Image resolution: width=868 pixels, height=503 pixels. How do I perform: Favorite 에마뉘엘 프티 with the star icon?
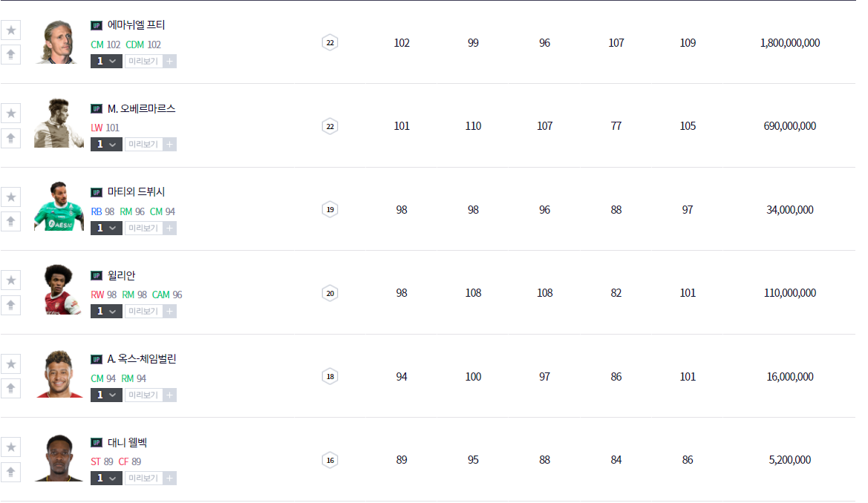10,30
